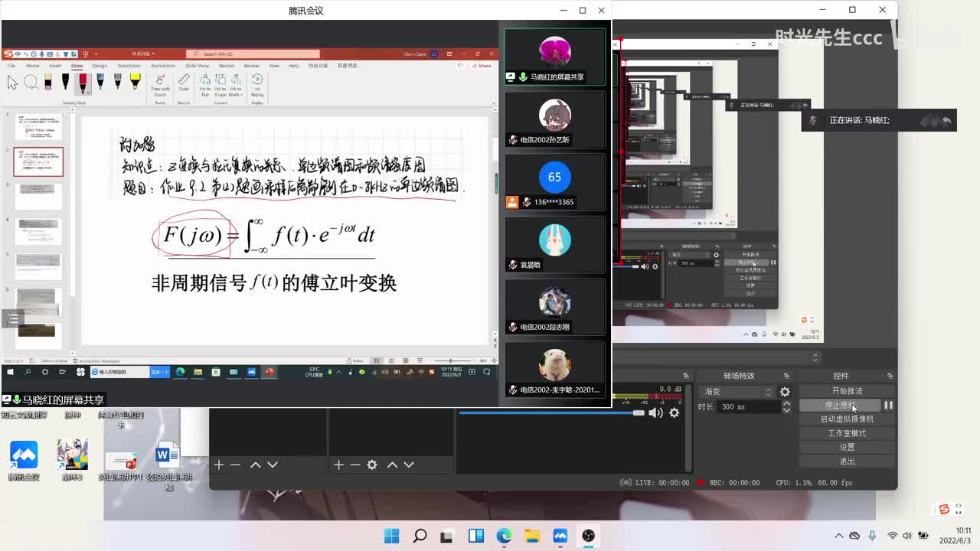Add a source with plus in OBS
The width and height of the screenshot is (980, 551).
pos(339,465)
